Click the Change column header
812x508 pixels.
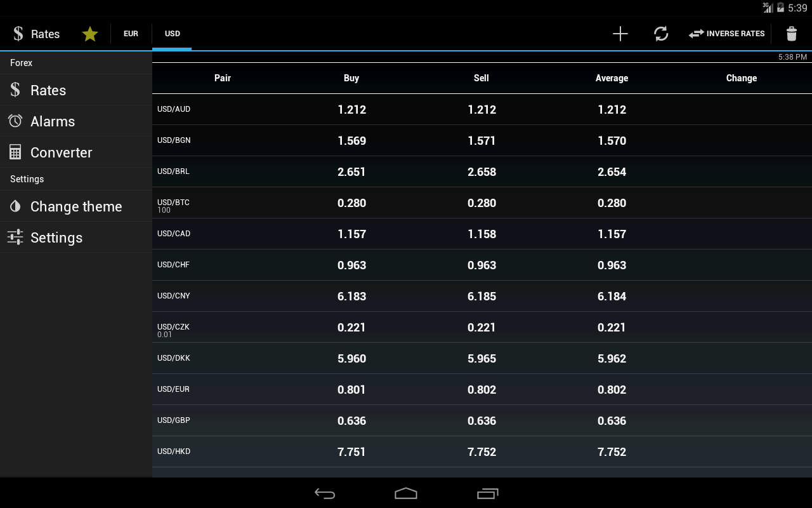tap(741, 78)
